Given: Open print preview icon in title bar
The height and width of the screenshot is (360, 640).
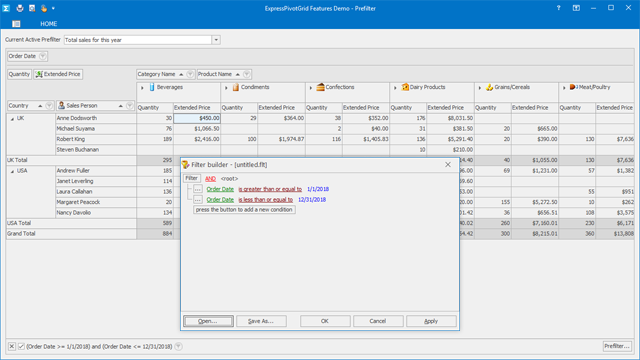Looking at the screenshot, I should (x=32, y=8).
